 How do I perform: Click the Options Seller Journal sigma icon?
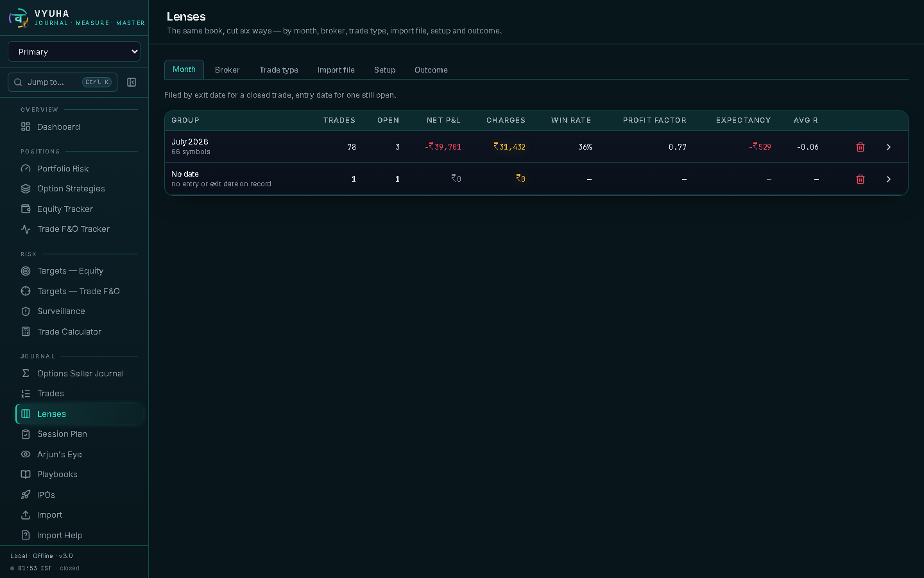[26, 374]
